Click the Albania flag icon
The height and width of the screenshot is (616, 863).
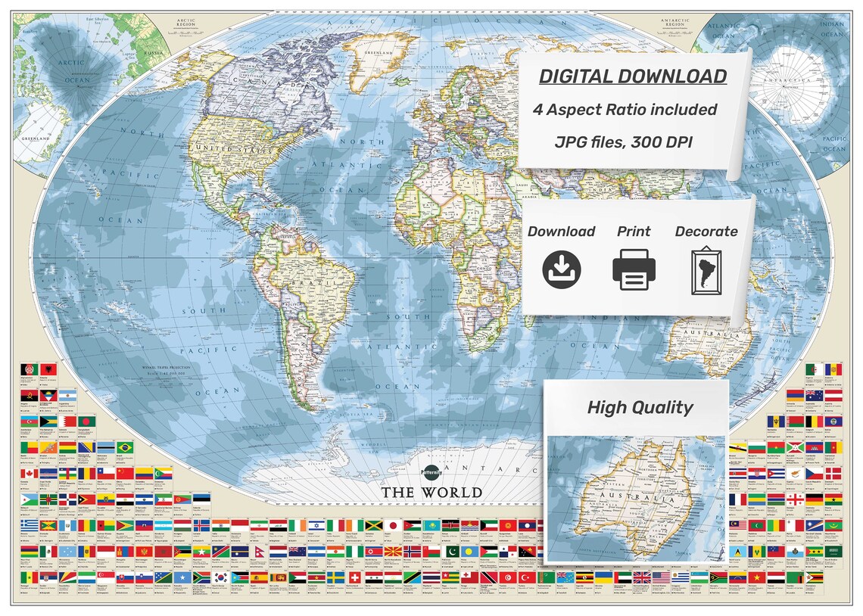coord(48,369)
